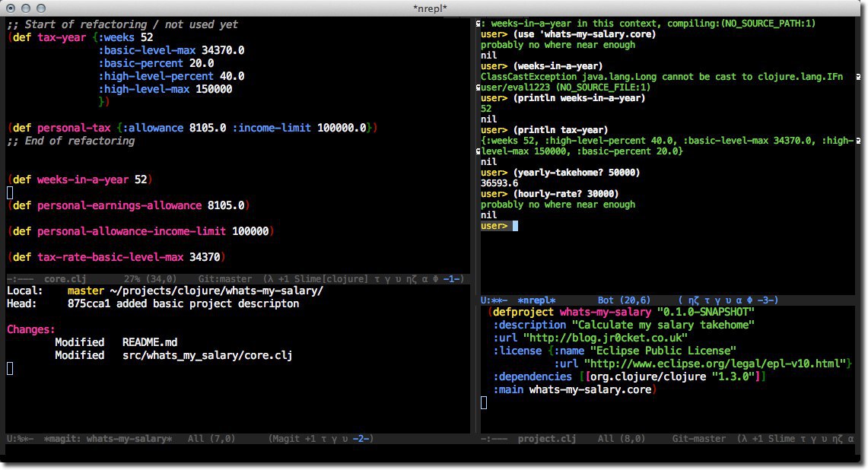This screenshot has height=470, width=868.
Task: Select the modified 'src/whats_my_salary/core.clj' entry
Action: pos(173,355)
